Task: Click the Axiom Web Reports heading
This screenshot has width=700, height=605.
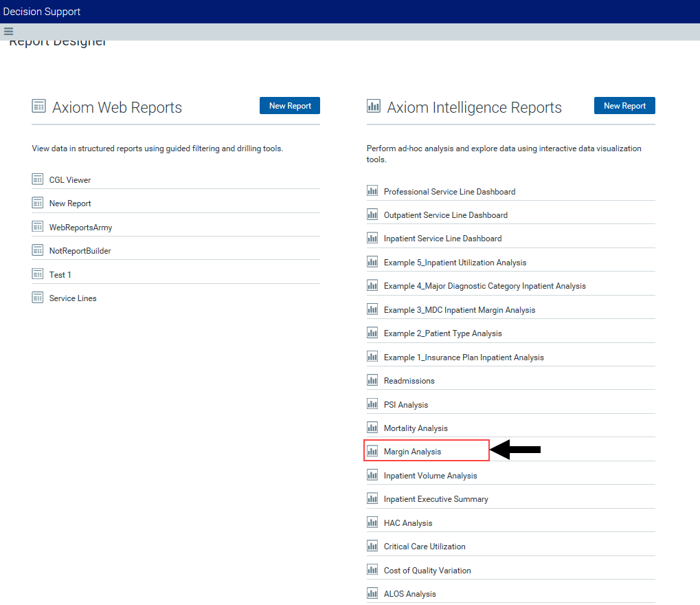Action: pos(117,108)
